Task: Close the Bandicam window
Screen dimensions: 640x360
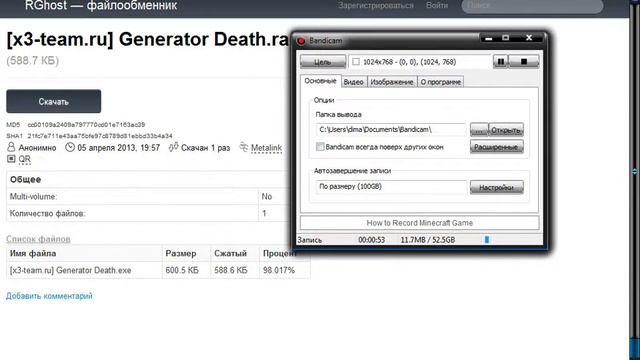Action: 529,38
